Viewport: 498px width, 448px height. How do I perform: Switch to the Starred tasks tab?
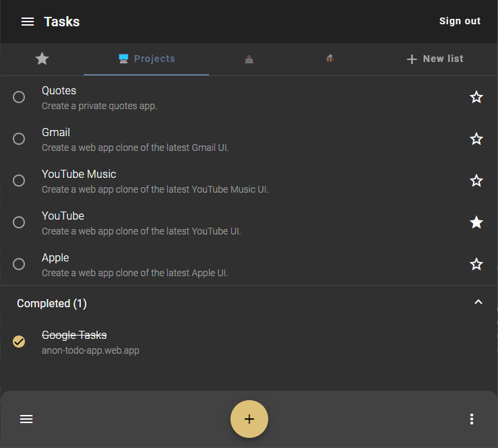[x=42, y=59]
